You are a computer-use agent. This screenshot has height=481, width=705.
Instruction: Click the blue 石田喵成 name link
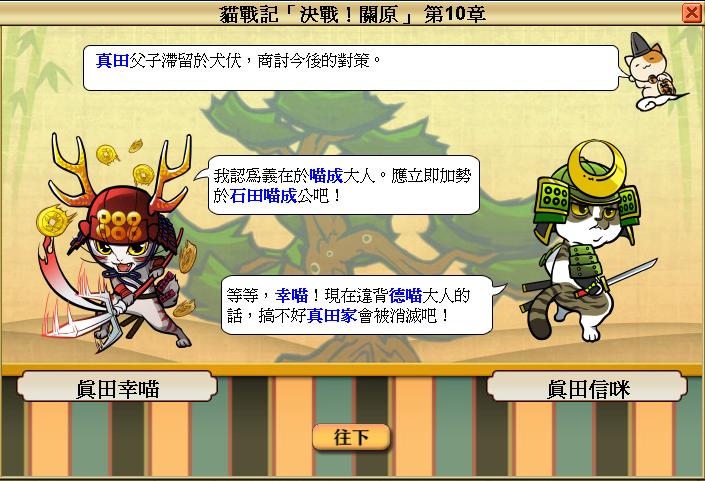click(x=263, y=196)
